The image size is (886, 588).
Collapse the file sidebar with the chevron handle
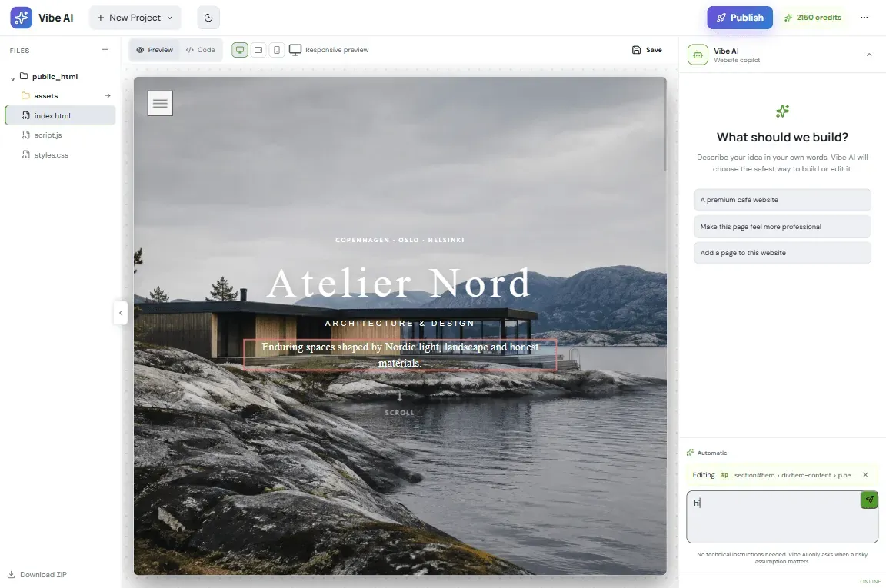120,312
